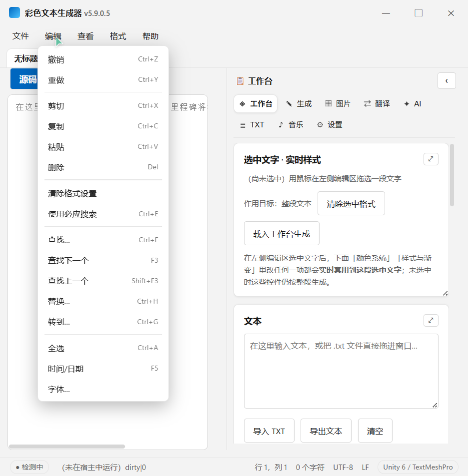
Task: Click the 检测中 status indicator
Action: 29,467
